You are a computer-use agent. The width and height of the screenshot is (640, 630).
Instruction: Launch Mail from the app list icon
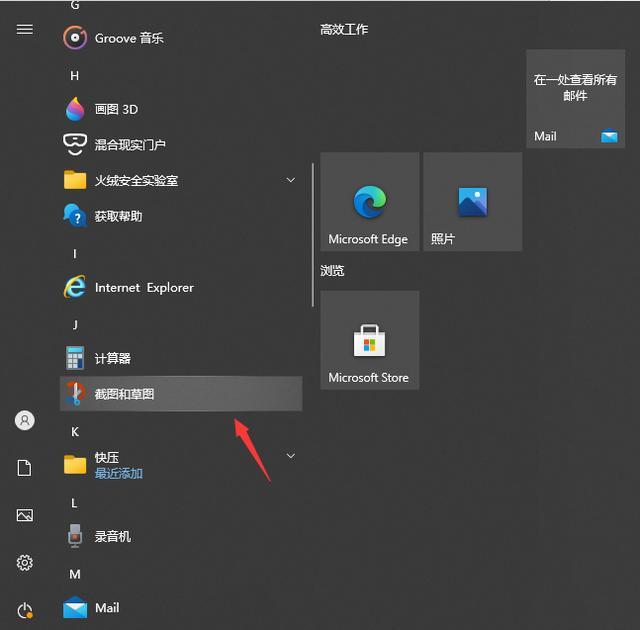pyautogui.click(x=75, y=607)
